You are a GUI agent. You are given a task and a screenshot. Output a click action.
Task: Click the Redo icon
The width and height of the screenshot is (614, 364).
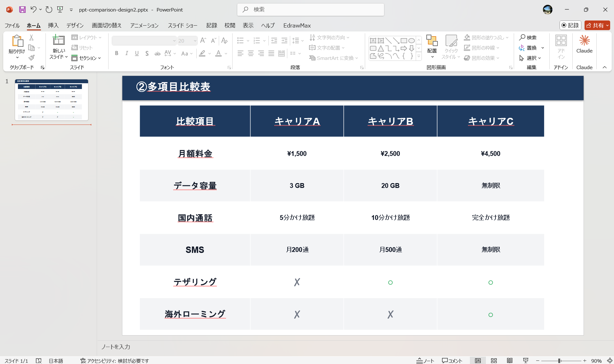pyautogui.click(x=49, y=10)
